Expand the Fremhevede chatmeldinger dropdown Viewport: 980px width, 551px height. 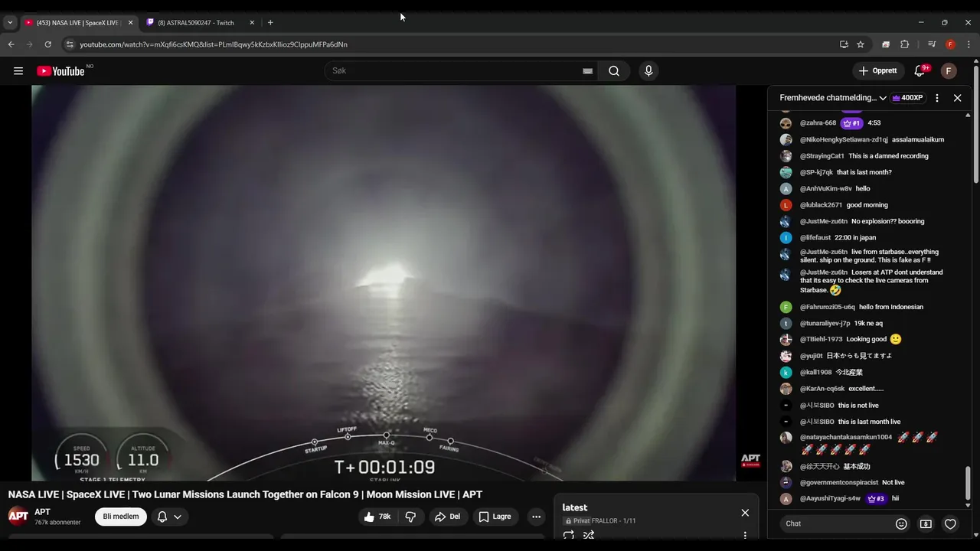coord(833,98)
